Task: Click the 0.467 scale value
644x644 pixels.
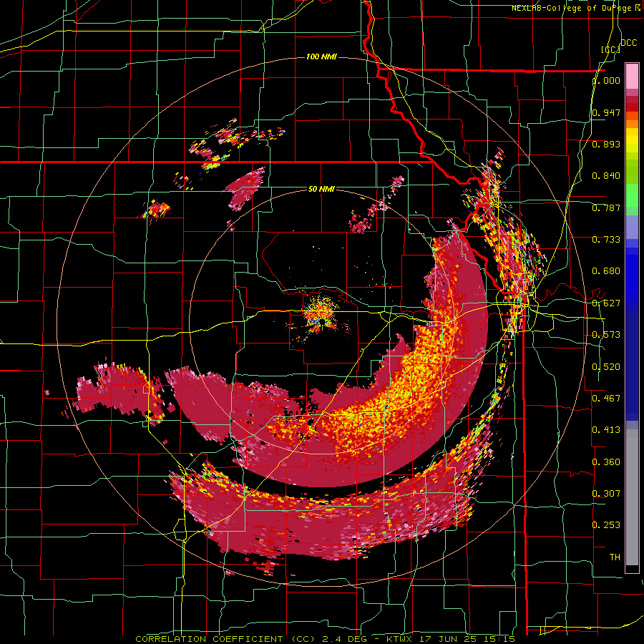Action: point(606,399)
